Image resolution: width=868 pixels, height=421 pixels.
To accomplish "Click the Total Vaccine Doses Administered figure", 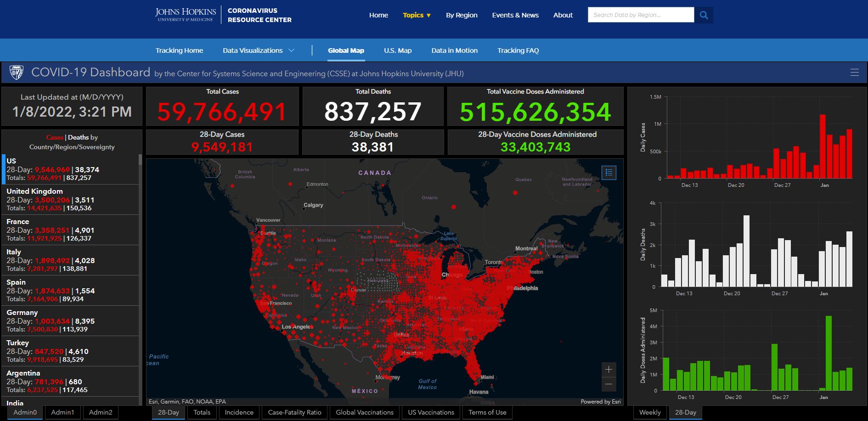I will tap(535, 112).
